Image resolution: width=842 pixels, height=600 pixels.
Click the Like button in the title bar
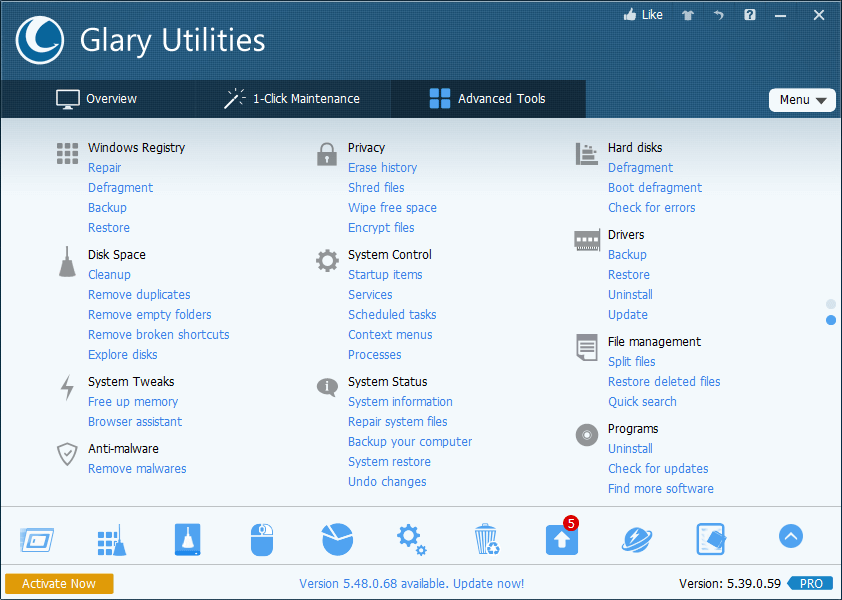tap(643, 14)
